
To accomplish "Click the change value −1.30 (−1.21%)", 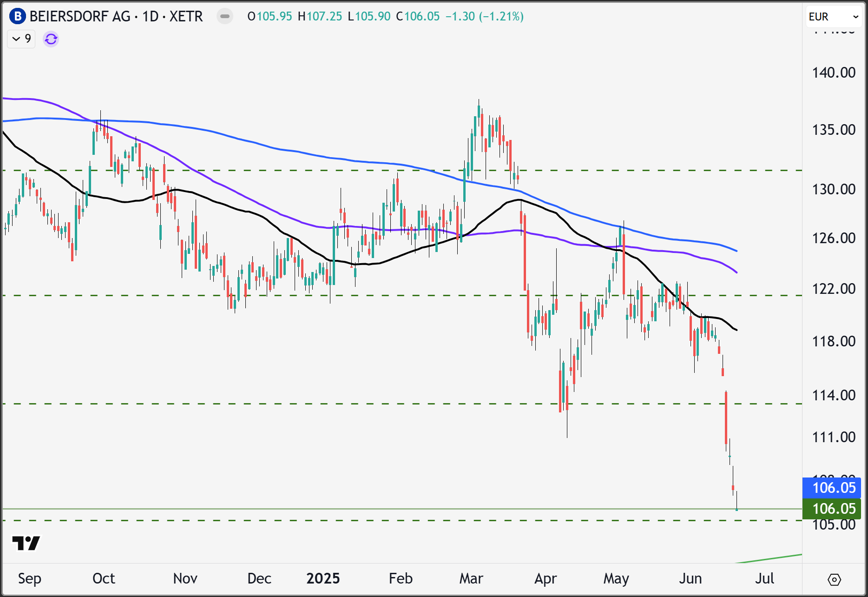I will pos(485,17).
